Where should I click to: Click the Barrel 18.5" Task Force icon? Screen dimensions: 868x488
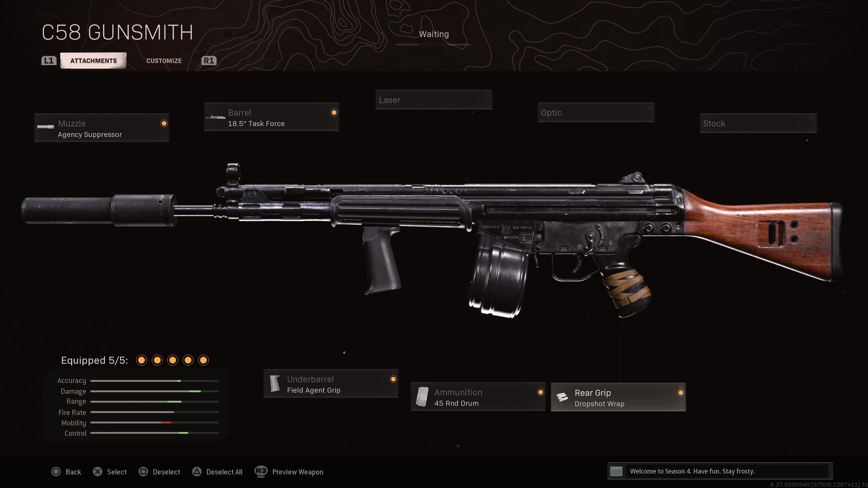click(x=216, y=117)
